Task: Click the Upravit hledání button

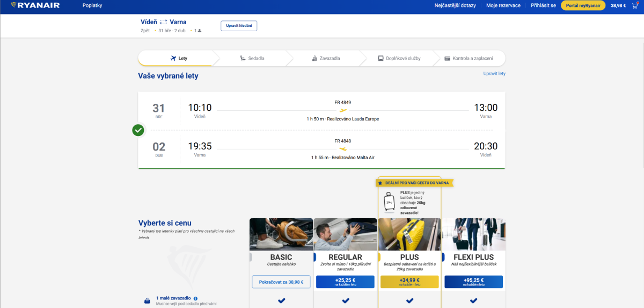Action: tap(239, 26)
